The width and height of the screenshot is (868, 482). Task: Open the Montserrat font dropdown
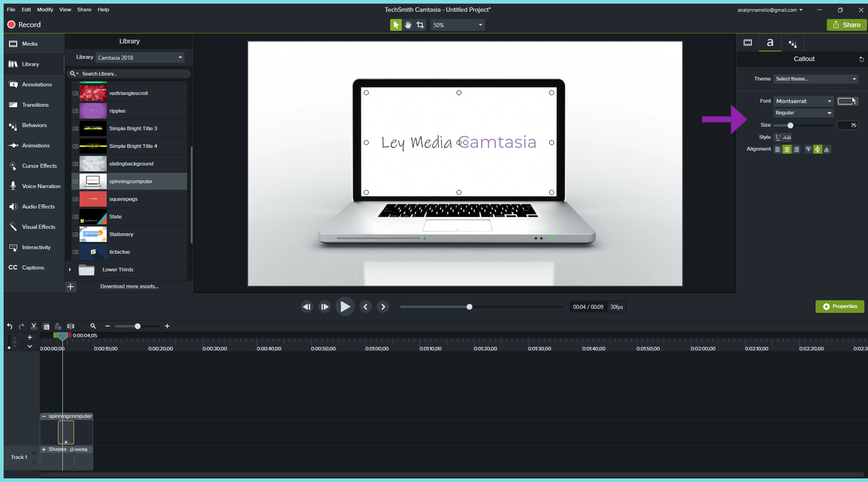(x=804, y=101)
